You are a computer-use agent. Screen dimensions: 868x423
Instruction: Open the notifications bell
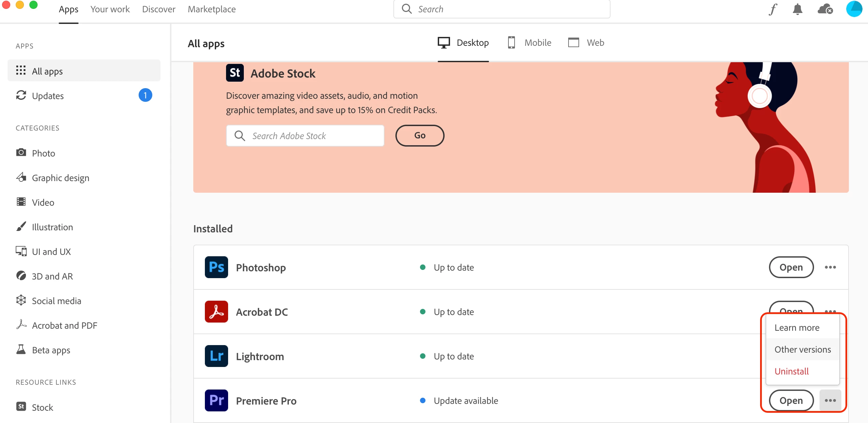(797, 9)
